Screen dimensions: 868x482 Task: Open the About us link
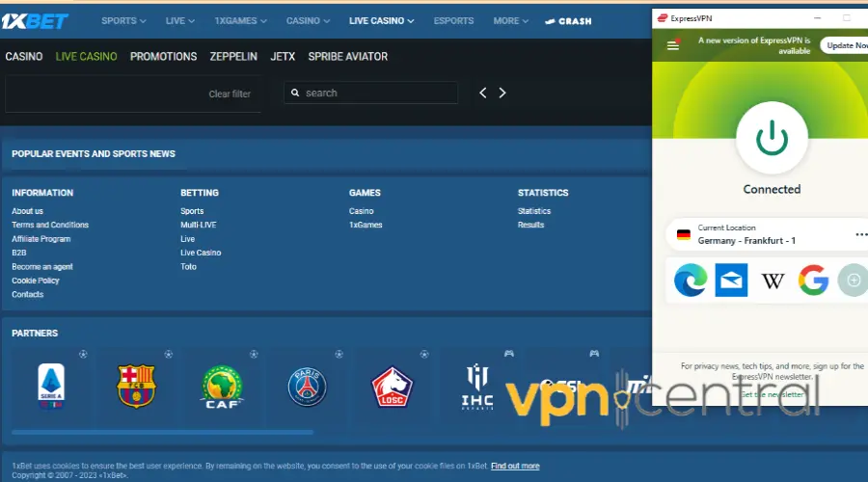pyautogui.click(x=27, y=211)
